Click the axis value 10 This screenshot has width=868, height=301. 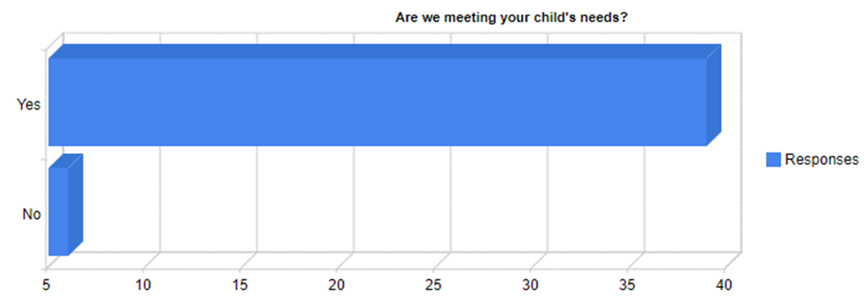tap(143, 285)
